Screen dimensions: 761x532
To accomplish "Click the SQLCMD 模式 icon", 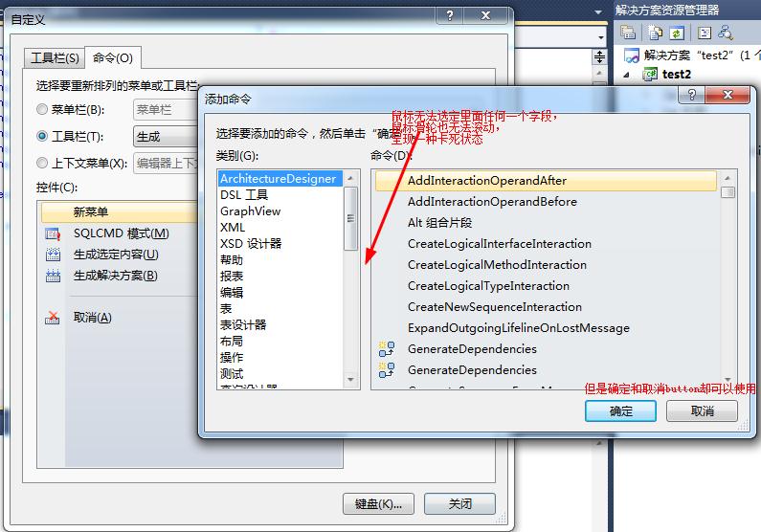I will click(x=53, y=234).
